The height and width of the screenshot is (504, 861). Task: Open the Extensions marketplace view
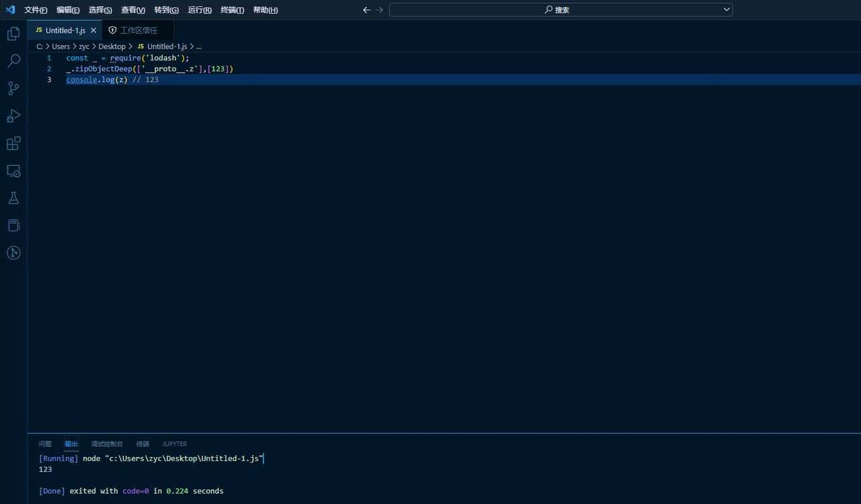coord(13,143)
